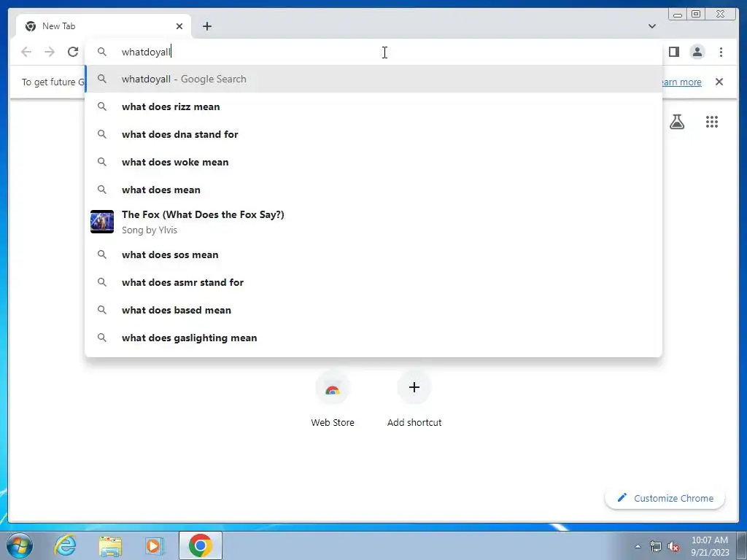Open the profile avatar icon

pyautogui.click(x=697, y=52)
